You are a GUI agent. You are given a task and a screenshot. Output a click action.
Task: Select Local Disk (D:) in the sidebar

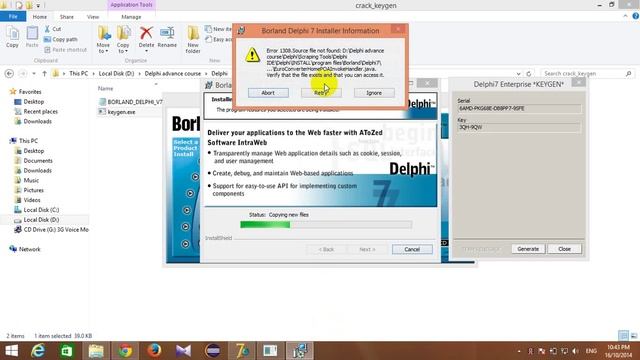click(x=41, y=220)
